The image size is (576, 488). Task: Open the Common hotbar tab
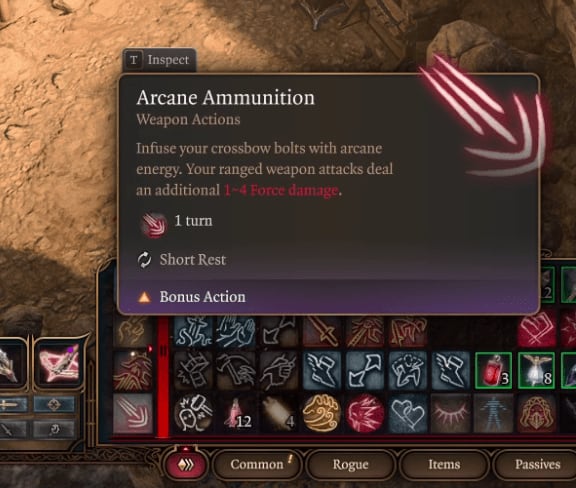point(257,464)
